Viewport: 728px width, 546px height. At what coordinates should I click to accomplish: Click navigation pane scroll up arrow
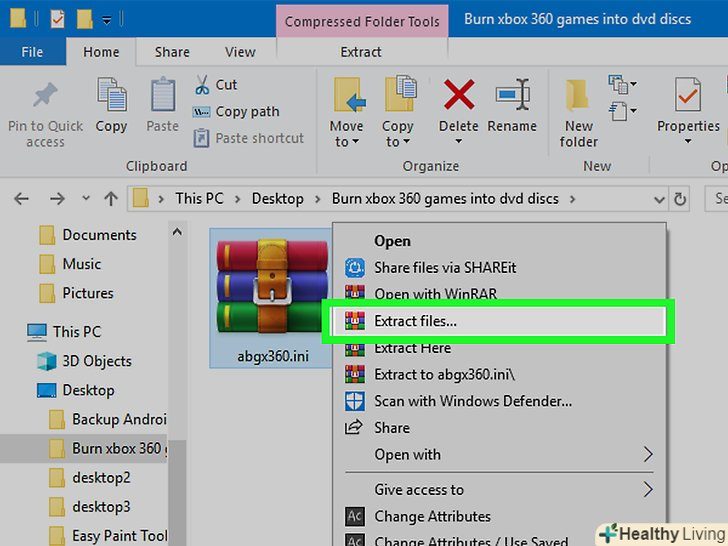[x=177, y=232]
